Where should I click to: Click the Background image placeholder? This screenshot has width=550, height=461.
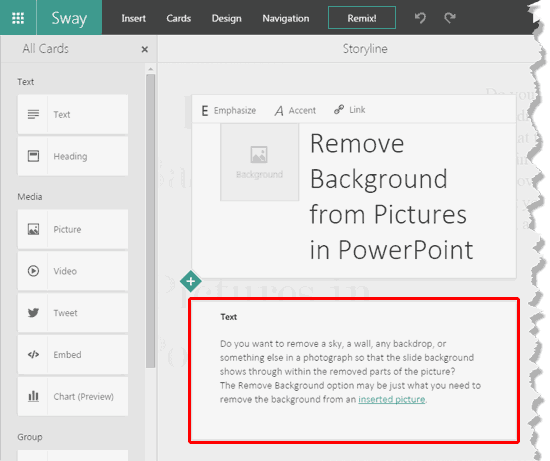click(260, 162)
